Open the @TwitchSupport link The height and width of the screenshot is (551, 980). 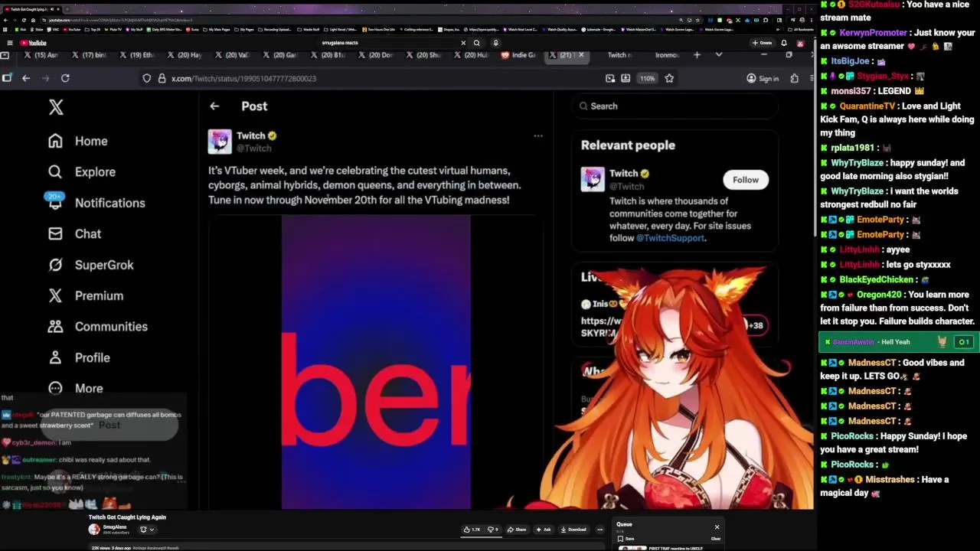tap(671, 238)
